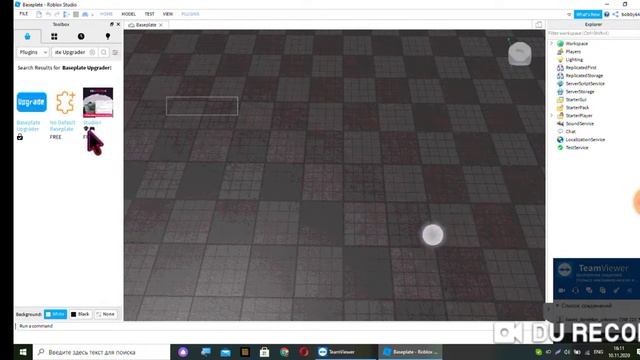Click the Baseplate - Roblox taskbar button
The image size is (640, 360).
411,352
